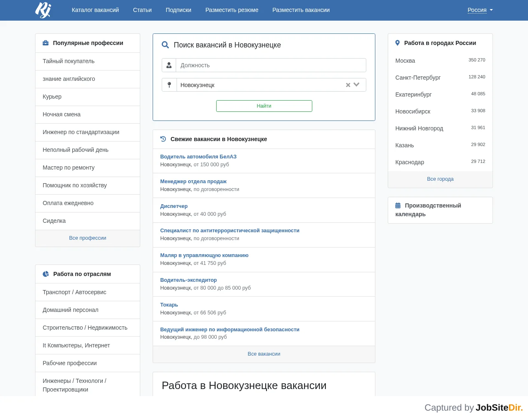This screenshot has height=420, width=528.
Task: Open vacancy Водитель автомобиля БелАЗ
Action: [198, 157]
